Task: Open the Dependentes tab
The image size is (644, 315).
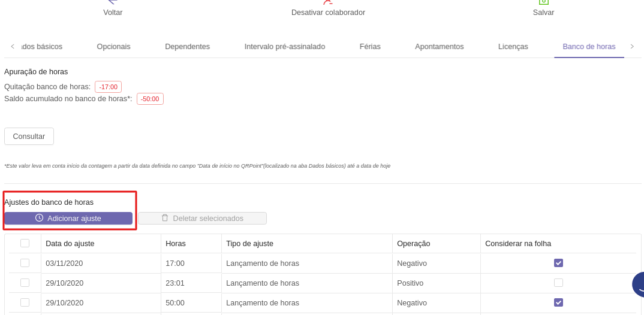Action: (187, 47)
